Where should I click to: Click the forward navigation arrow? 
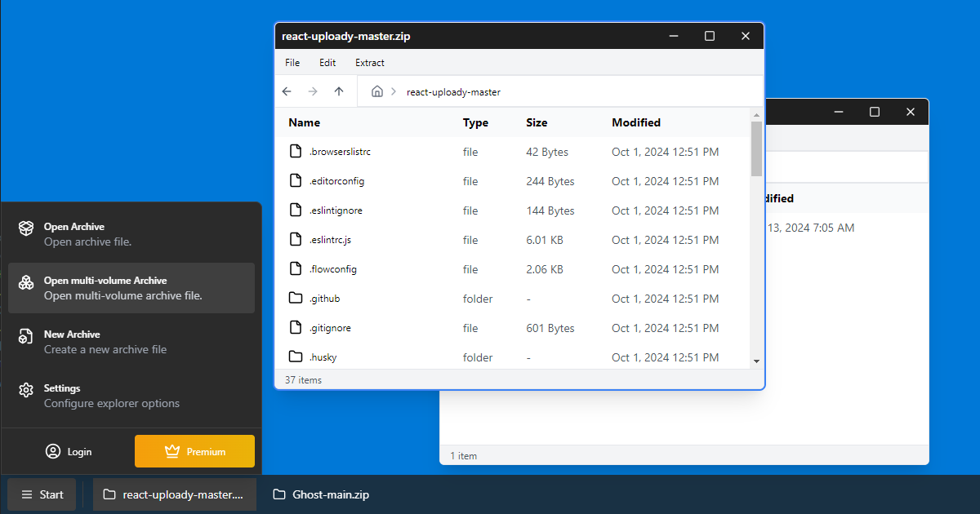click(313, 91)
